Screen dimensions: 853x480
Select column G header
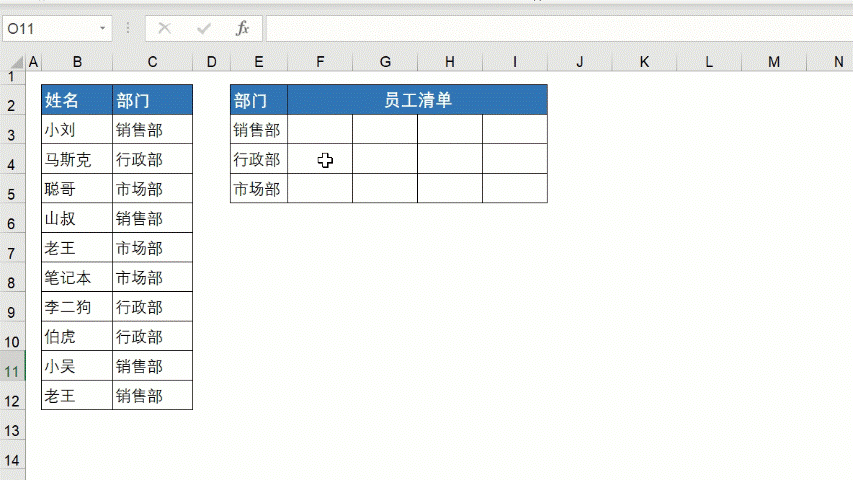385,62
